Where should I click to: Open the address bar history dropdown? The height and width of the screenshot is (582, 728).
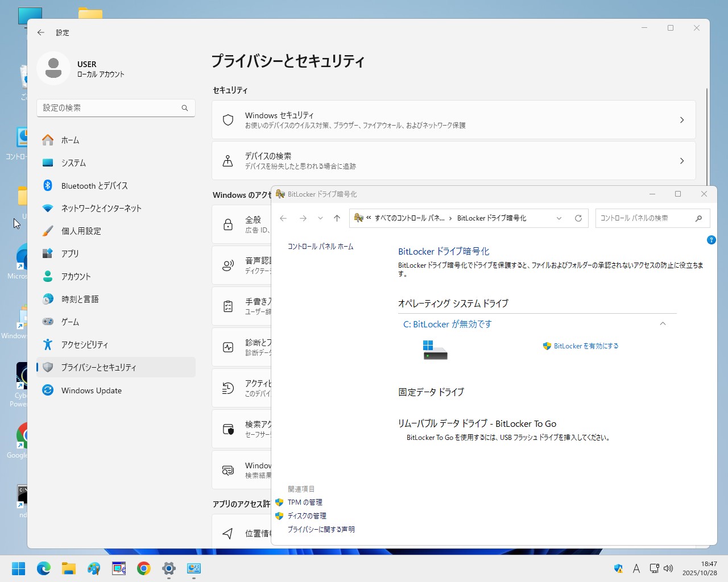(x=559, y=218)
